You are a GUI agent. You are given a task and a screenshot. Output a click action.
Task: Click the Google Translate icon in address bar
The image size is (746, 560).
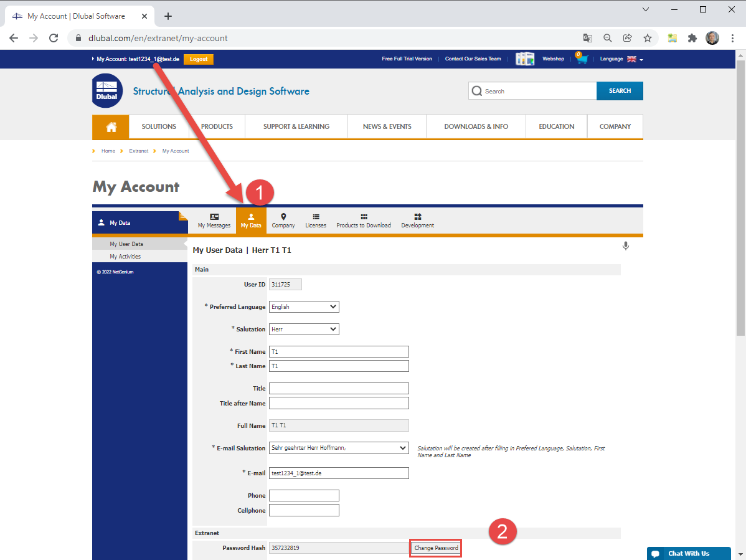pyautogui.click(x=587, y=38)
